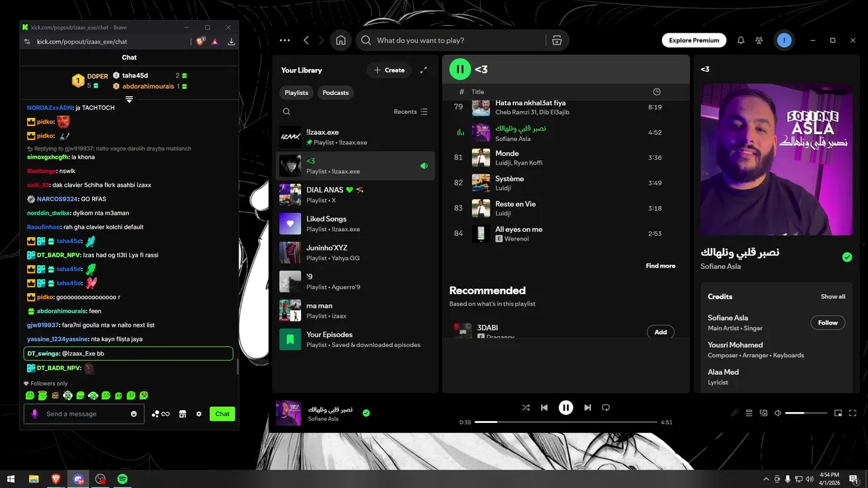Follow Sofiane Asla in Credits
Screen dimensions: 868x488
click(x=827, y=323)
